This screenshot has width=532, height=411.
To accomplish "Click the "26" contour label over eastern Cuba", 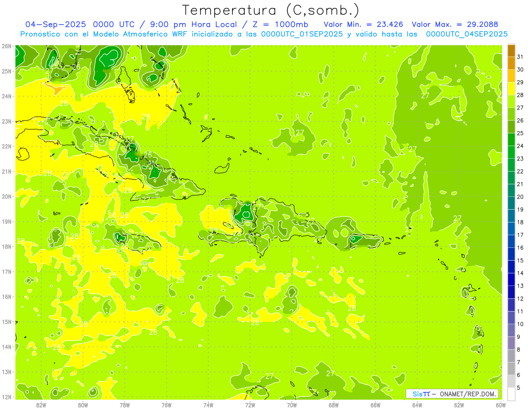I will 148,155.
